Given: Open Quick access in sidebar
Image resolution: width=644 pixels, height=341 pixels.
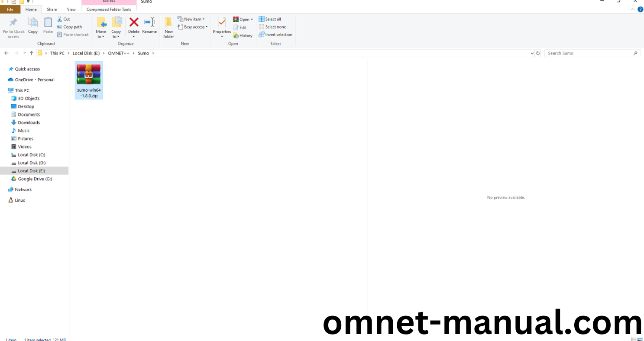Looking at the screenshot, I should tap(27, 69).
